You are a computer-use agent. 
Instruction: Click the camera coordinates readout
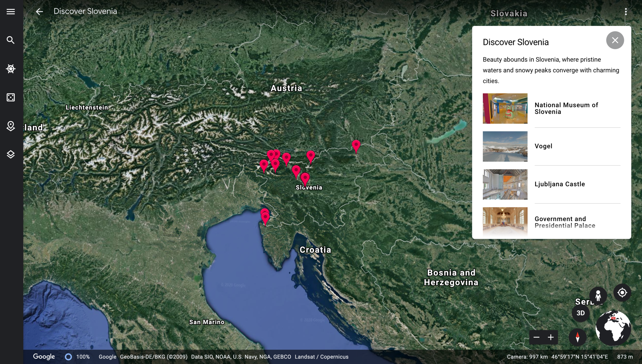click(558, 357)
